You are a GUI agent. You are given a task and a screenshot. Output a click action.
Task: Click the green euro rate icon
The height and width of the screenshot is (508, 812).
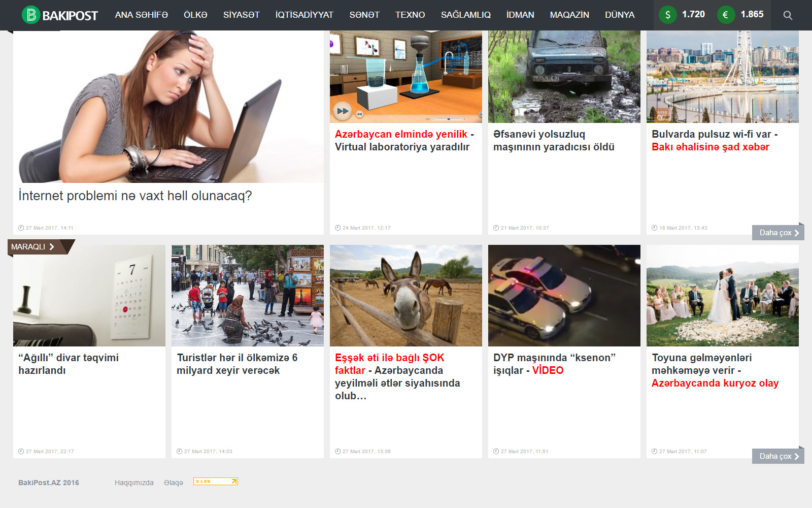pyautogui.click(x=726, y=15)
